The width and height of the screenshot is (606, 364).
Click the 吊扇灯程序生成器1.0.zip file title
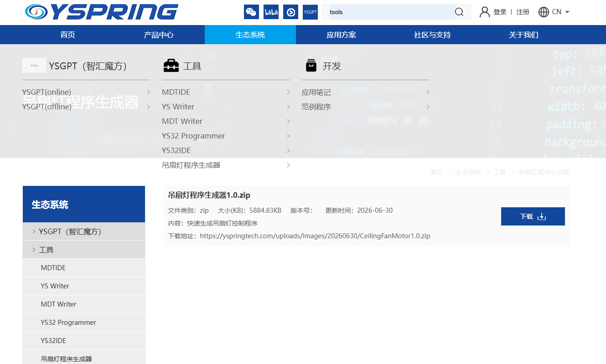(x=209, y=195)
